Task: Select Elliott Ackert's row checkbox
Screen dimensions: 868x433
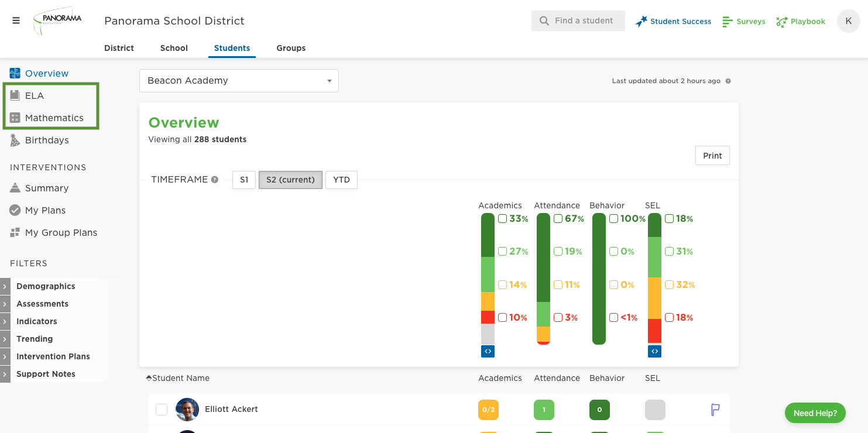Action: [x=162, y=410]
